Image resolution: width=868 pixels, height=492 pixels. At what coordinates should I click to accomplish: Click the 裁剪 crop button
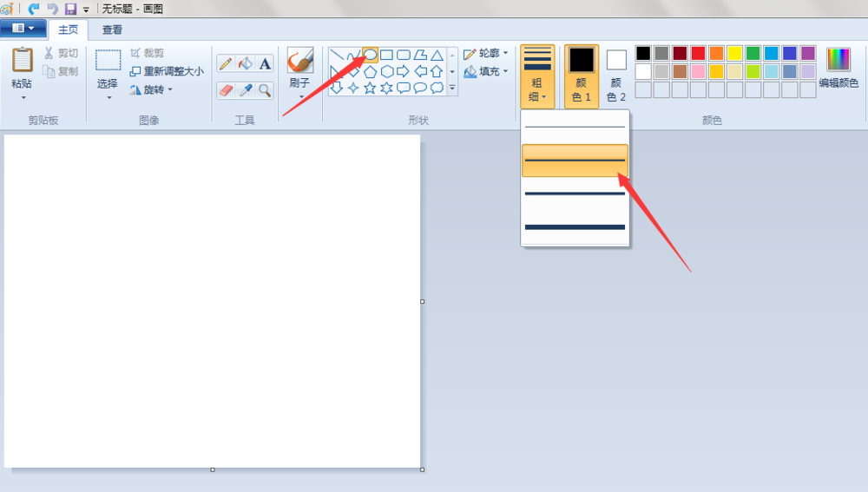pos(147,53)
